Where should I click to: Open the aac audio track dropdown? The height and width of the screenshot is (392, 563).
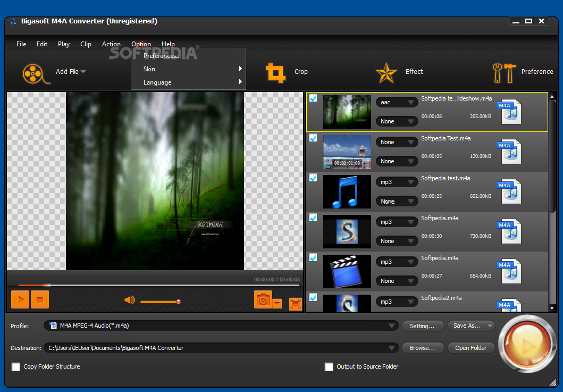coord(397,103)
